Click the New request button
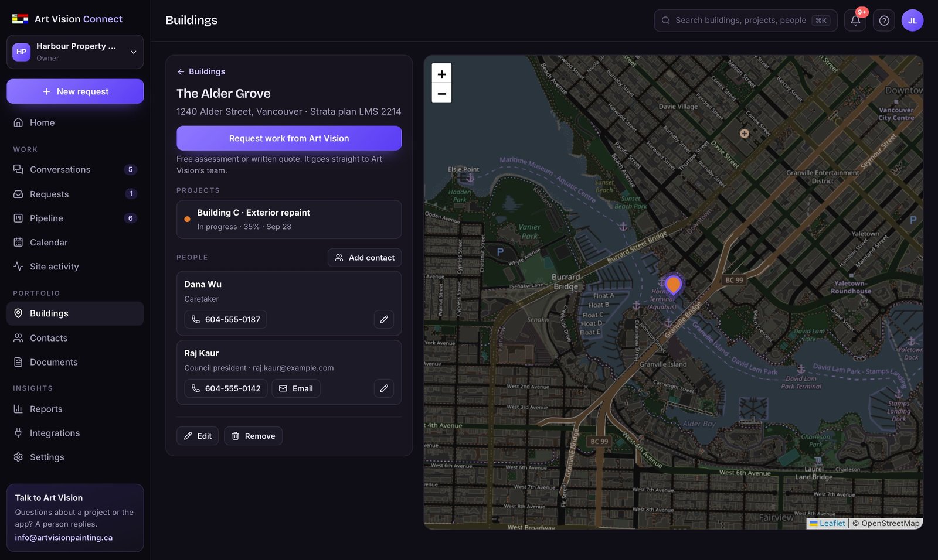The image size is (938, 560). click(75, 91)
